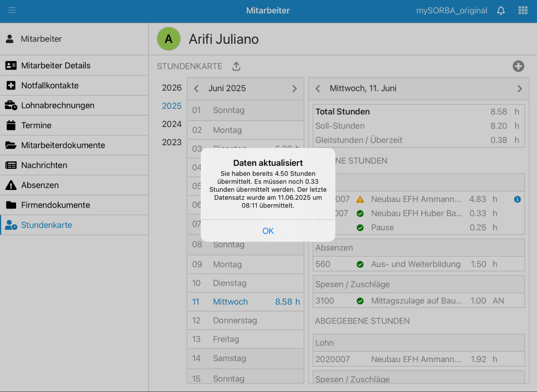The width and height of the screenshot is (537, 392).
Task: Click the Stundenkarte export upload icon
Action: [x=237, y=67]
